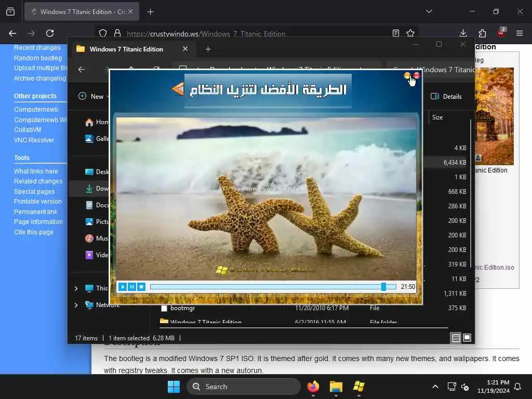
Task: Open Desktop folder in Explorer sidebar
Action: coord(97,171)
